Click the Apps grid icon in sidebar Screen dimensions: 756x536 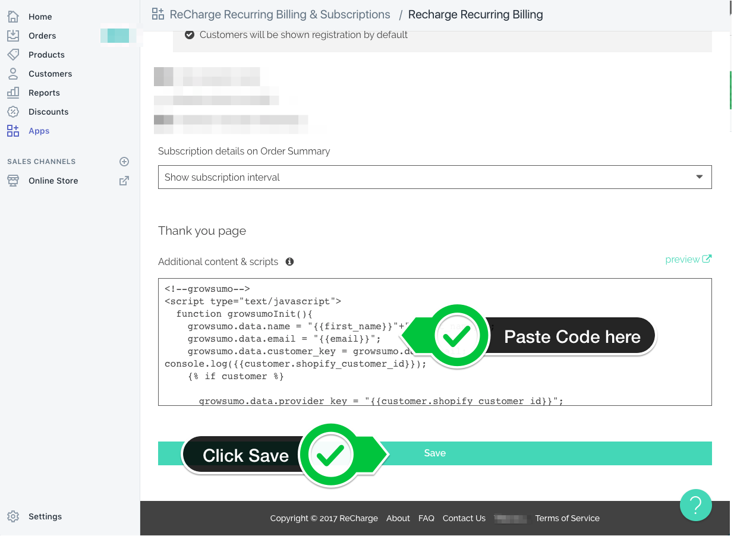(13, 131)
